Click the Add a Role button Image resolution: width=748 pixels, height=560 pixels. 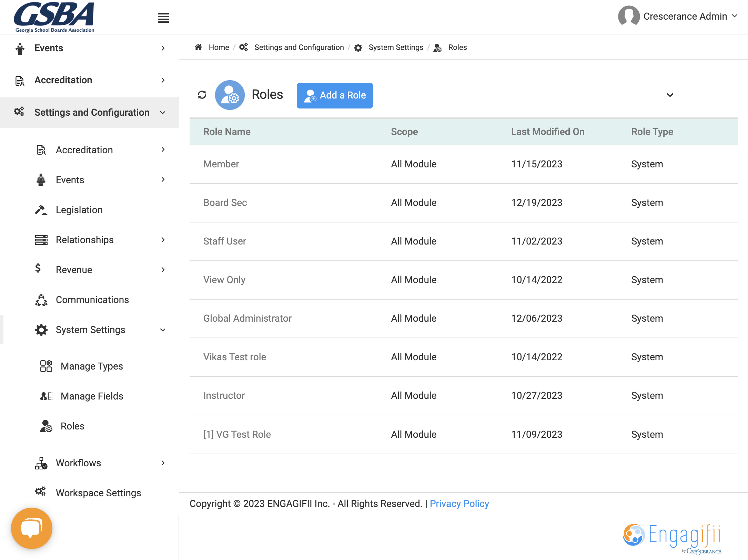pyautogui.click(x=335, y=95)
